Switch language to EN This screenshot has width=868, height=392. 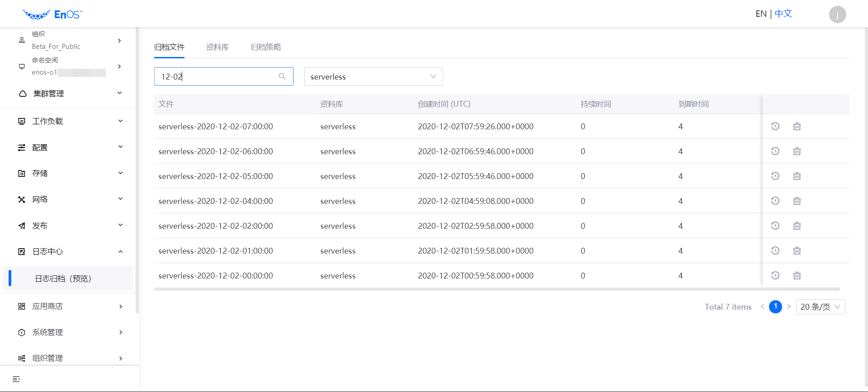click(761, 14)
